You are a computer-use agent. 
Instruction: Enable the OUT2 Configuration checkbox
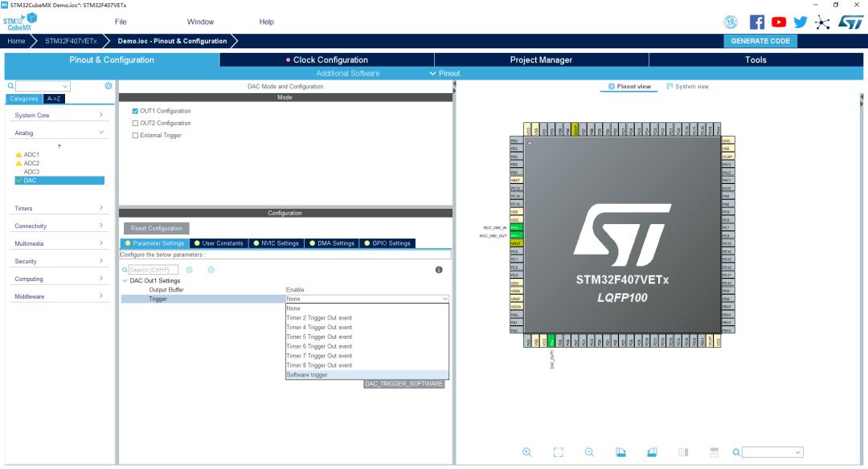coord(135,124)
